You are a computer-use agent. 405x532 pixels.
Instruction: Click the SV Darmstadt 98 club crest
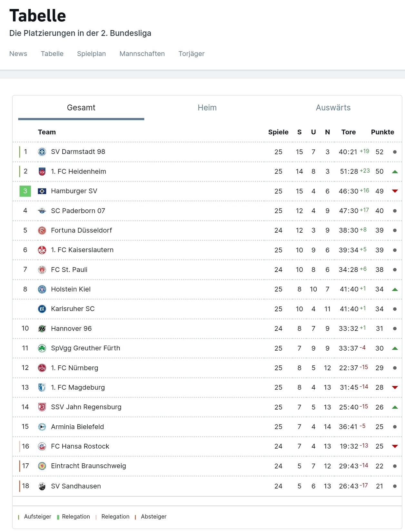click(42, 152)
